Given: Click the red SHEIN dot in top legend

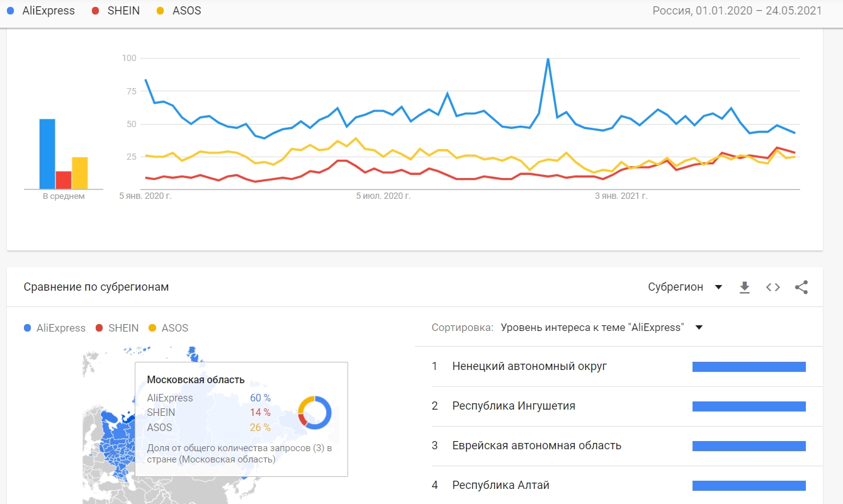Looking at the screenshot, I should tap(95, 11).
